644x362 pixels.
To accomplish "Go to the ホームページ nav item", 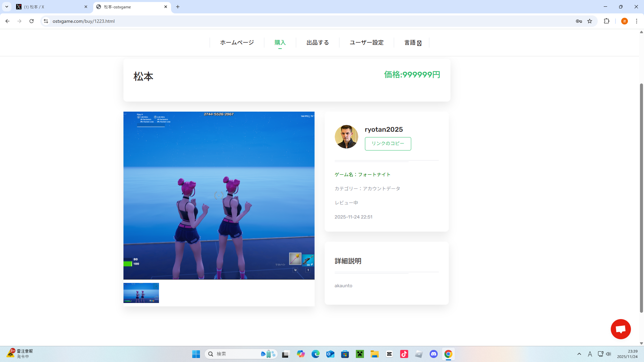I will click(237, 43).
